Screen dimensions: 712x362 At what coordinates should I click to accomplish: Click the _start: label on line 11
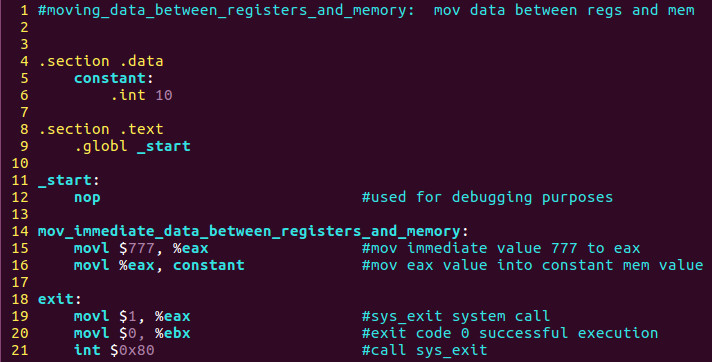tap(69, 180)
